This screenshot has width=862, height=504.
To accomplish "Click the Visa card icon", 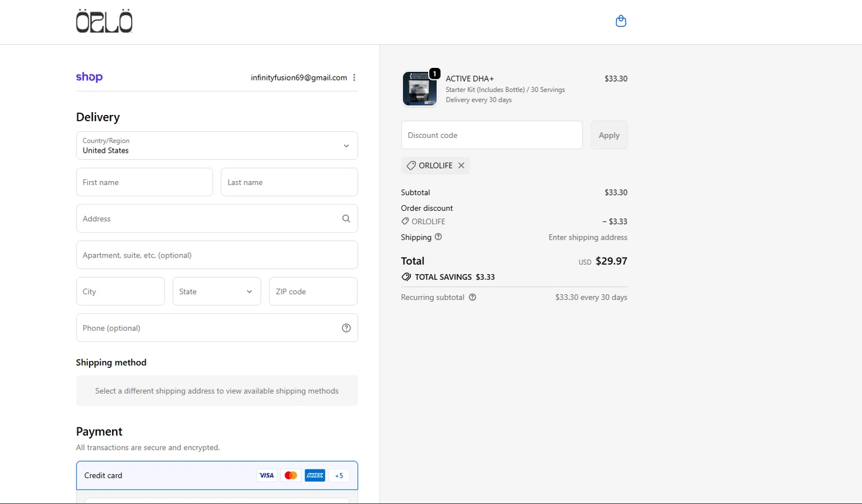I will pyautogui.click(x=267, y=475).
